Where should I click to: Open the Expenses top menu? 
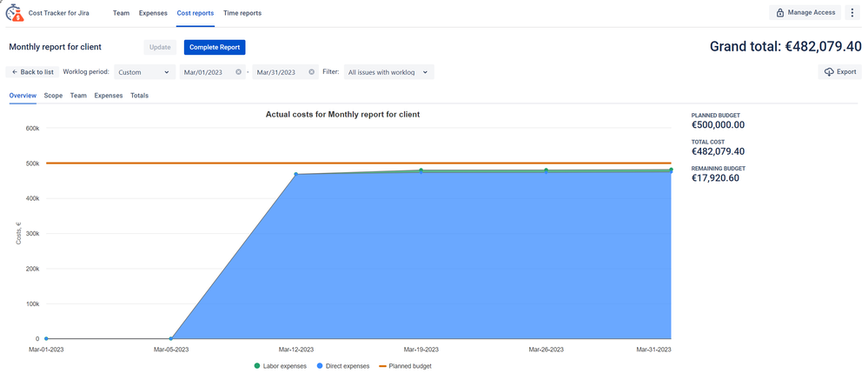[x=153, y=13]
